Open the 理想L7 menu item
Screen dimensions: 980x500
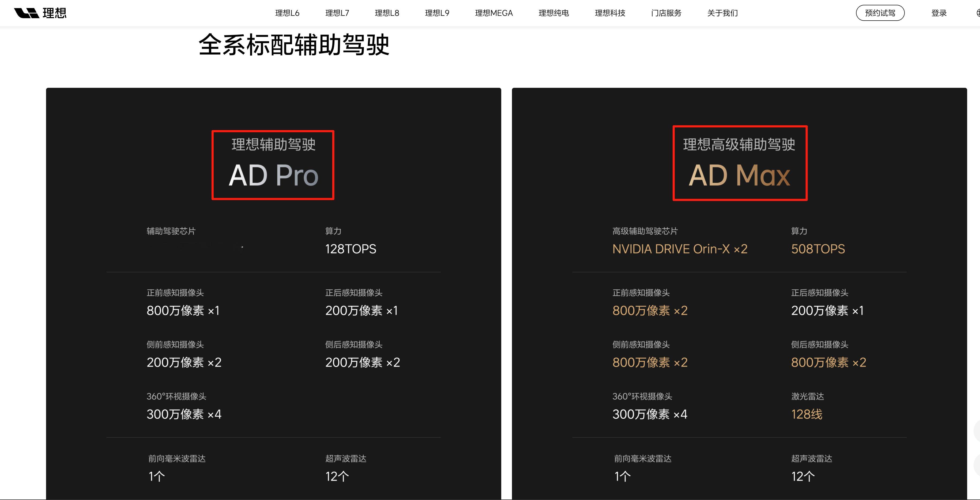point(337,13)
